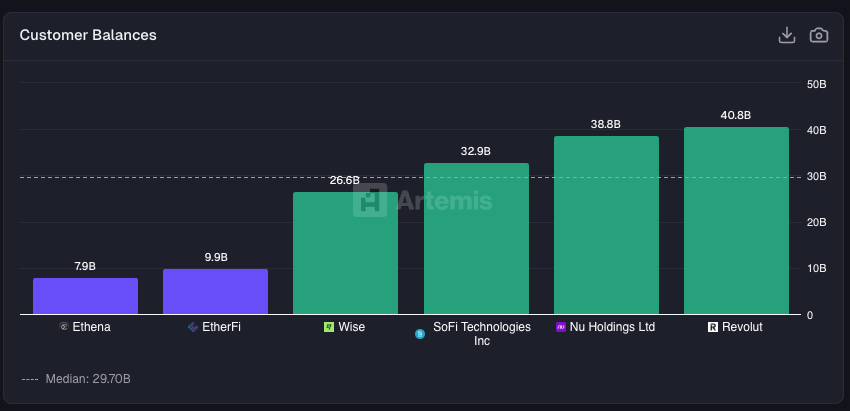The height and width of the screenshot is (411, 850).
Task: Select the Ethena purple bar
Action: (86, 296)
